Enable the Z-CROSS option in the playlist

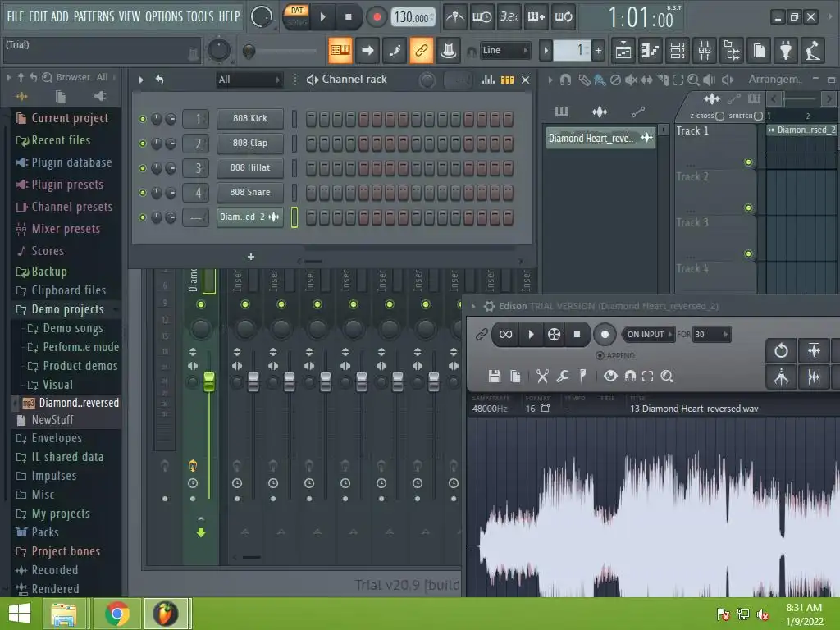click(719, 116)
